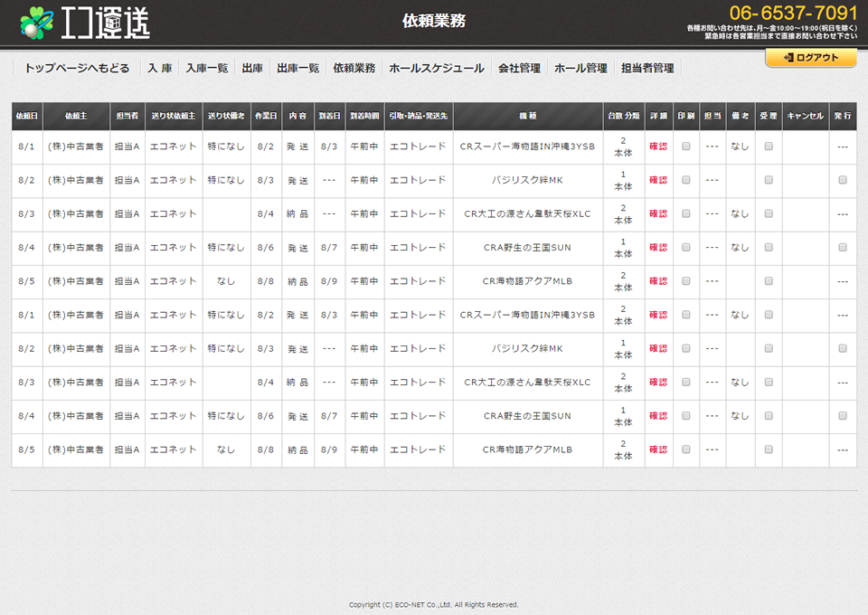The image size is (868, 615).
Task: Click the 機種 column header
Action: click(528, 116)
